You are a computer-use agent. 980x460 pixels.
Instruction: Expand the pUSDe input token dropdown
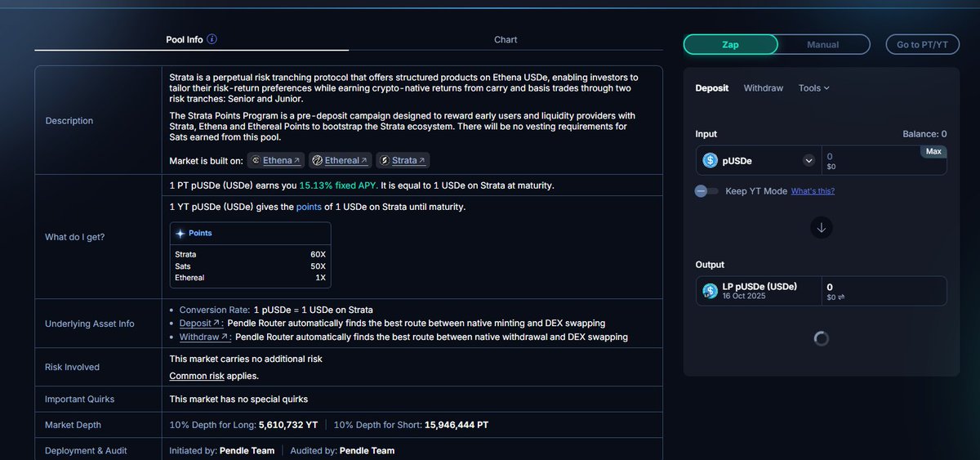tap(808, 161)
